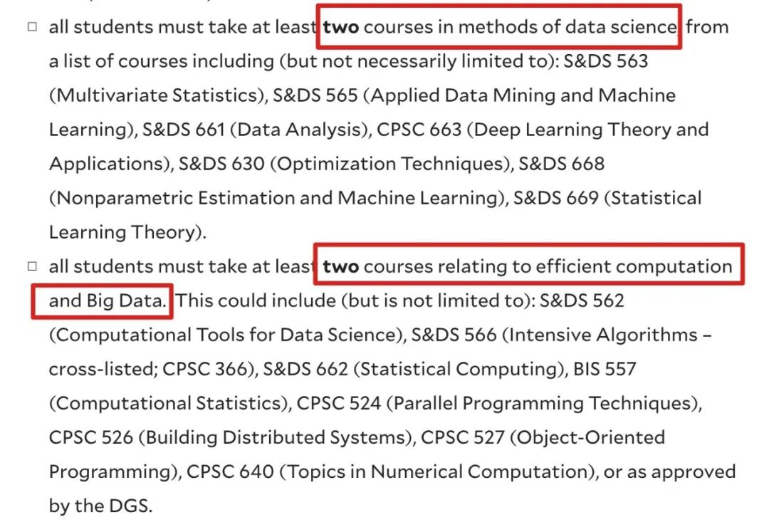The width and height of the screenshot is (769, 532).
Task: Click S&DS 669 Statistical Learning Theory text
Action: click(x=607, y=198)
